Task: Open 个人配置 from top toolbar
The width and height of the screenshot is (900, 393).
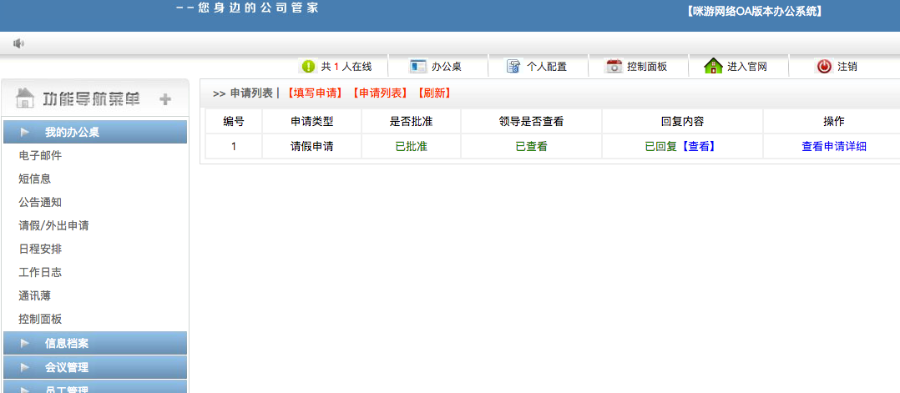Action: (546, 67)
